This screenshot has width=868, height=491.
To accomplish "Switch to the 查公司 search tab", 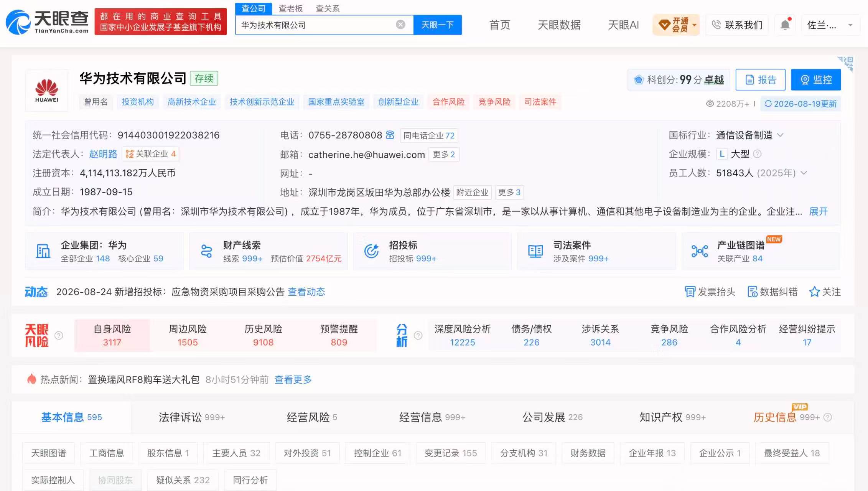I will click(x=254, y=8).
